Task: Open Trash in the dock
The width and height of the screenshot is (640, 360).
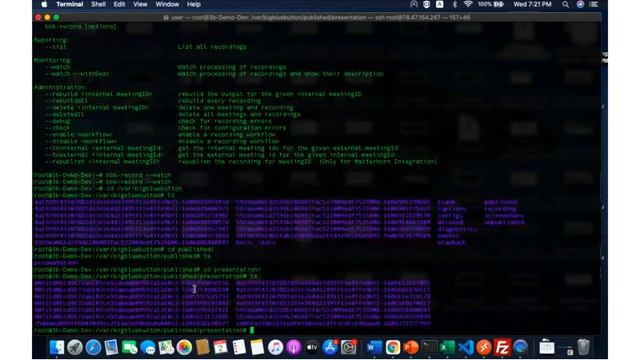Action: coord(583,347)
